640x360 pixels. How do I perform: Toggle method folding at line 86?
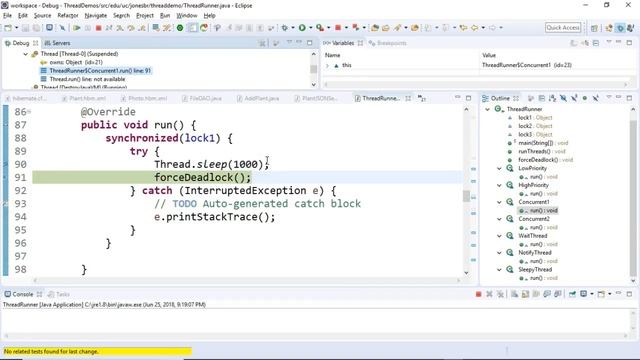point(29,111)
